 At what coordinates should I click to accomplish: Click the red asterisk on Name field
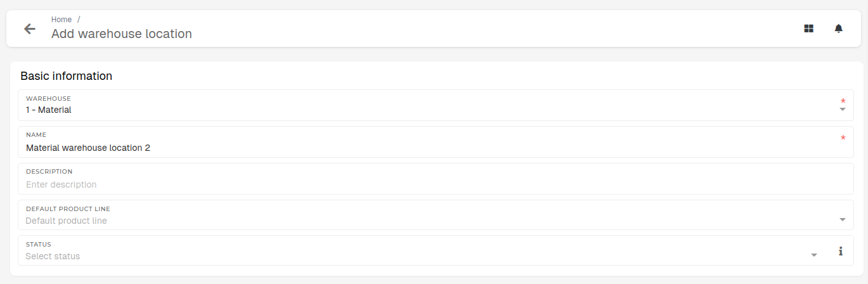843,138
